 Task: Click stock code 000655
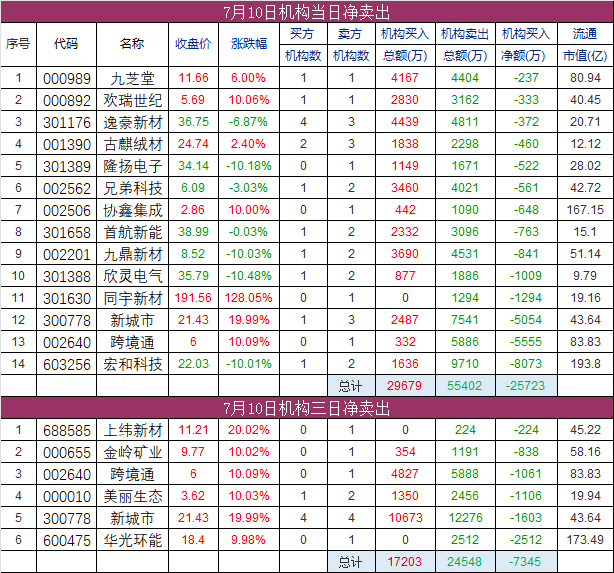click(x=67, y=453)
